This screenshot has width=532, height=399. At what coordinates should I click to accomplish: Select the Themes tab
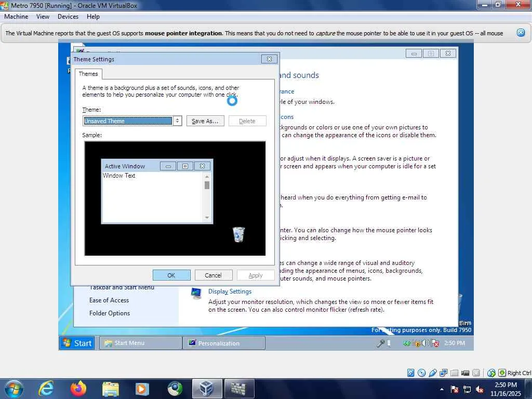(88, 74)
